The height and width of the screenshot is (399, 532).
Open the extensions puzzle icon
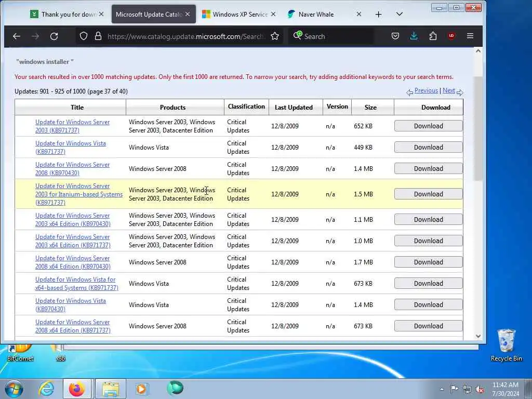[x=433, y=36]
